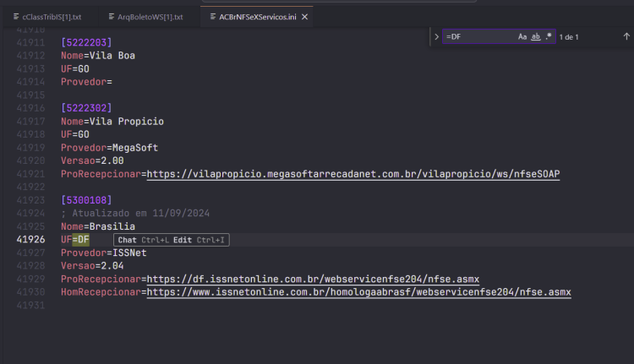Click the UF=GO line under Vila Propicio

[75, 134]
